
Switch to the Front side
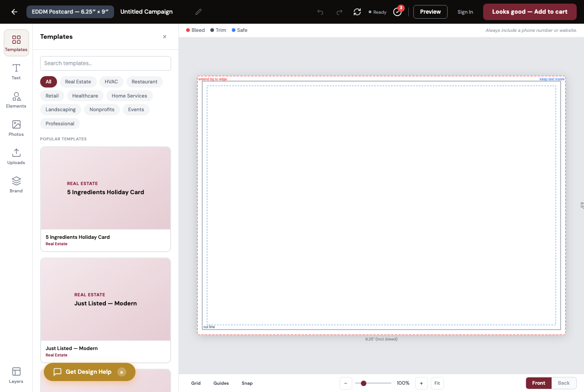point(539,383)
